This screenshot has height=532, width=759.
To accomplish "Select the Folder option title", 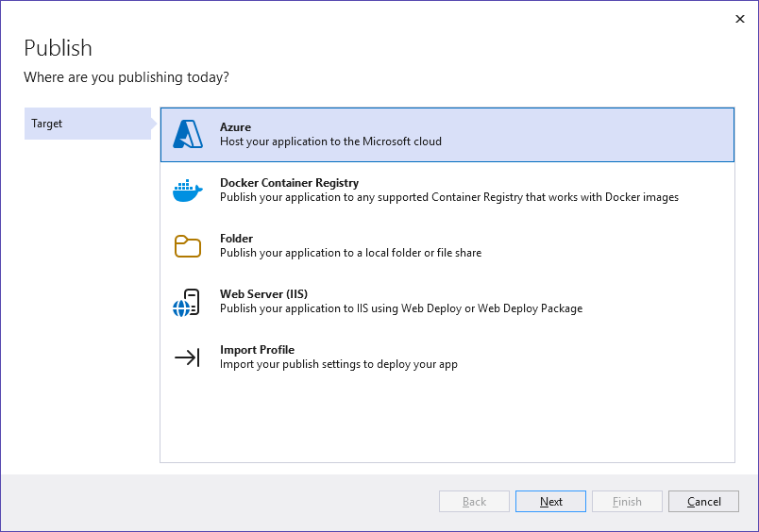I will coord(236,239).
